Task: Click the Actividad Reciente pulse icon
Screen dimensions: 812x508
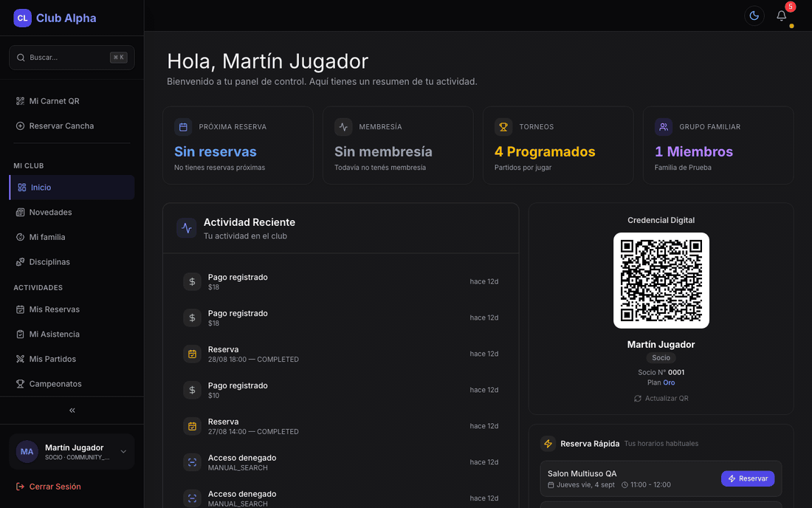Action: pyautogui.click(x=187, y=228)
